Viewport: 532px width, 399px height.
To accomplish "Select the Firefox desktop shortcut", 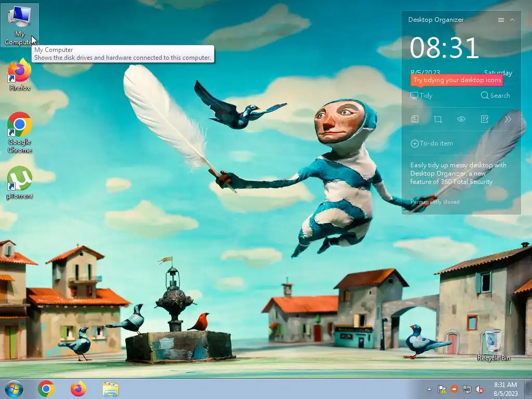I will pos(20,75).
